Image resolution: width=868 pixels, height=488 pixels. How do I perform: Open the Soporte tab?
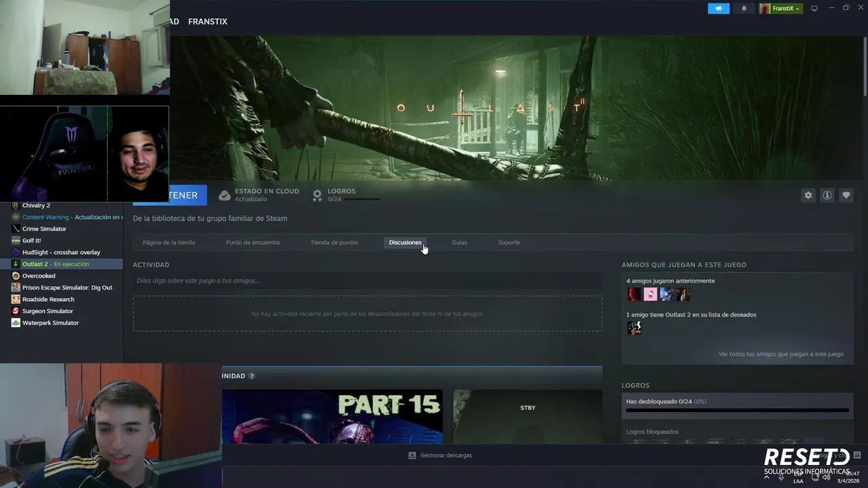click(509, 243)
